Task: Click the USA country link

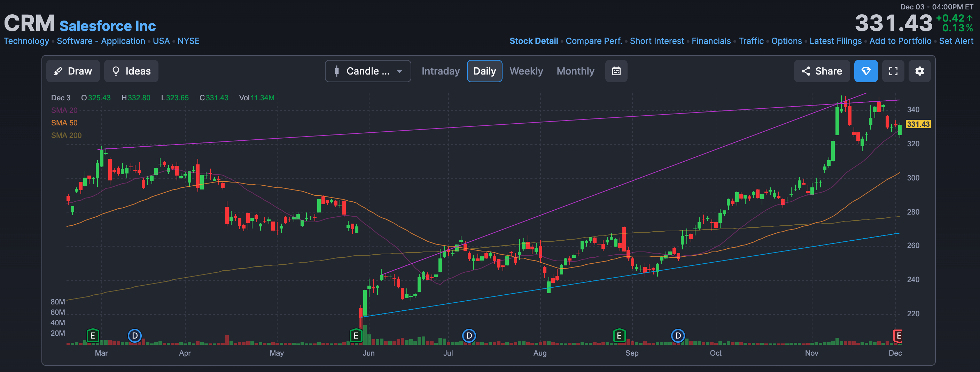Action: point(161,41)
